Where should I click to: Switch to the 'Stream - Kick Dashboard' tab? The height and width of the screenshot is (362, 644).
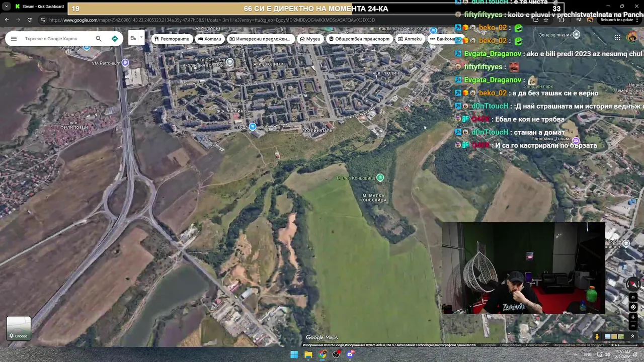39,7
